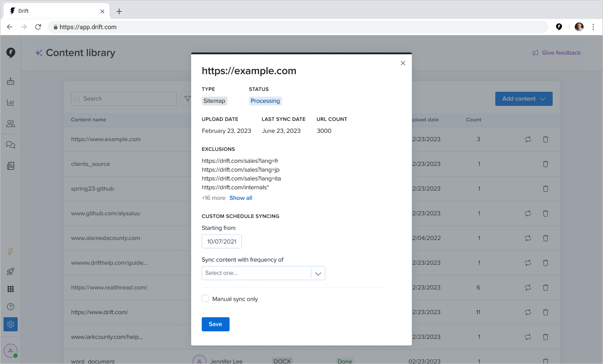Click the Starting from date field
This screenshot has height=364, width=603.
click(222, 241)
